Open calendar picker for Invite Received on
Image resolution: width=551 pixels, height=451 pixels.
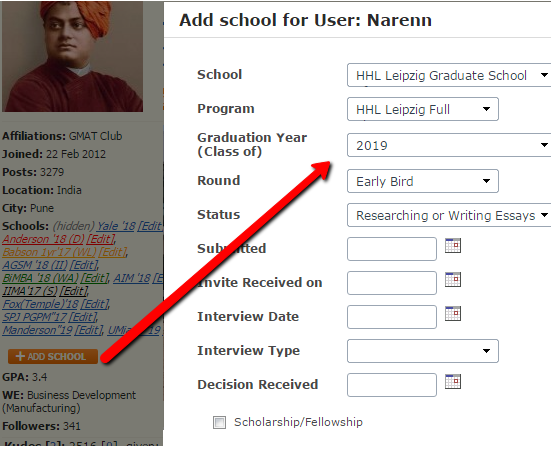[453, 280]
